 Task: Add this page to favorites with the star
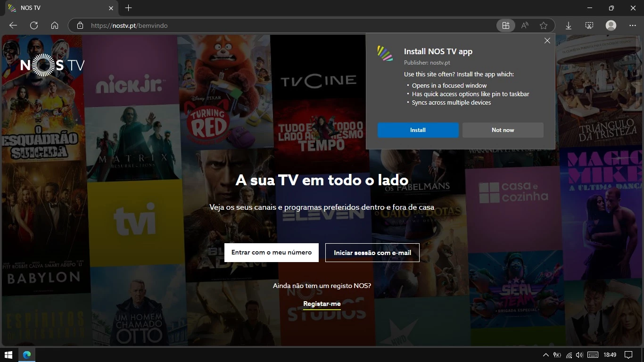pyautogui.click(x=544, y=25)
